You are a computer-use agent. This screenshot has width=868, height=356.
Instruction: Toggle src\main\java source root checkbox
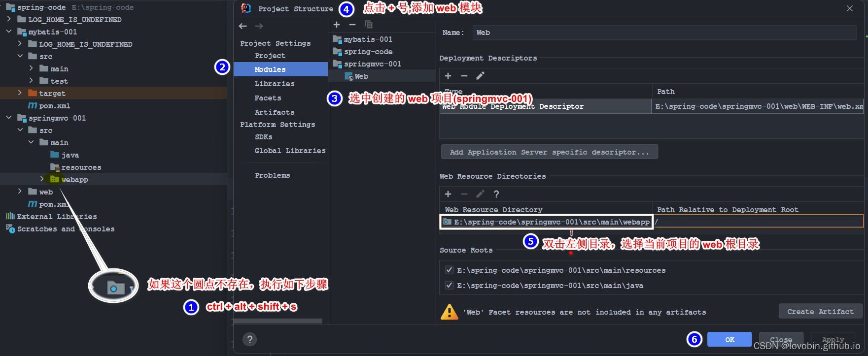[x=449, y=285]
